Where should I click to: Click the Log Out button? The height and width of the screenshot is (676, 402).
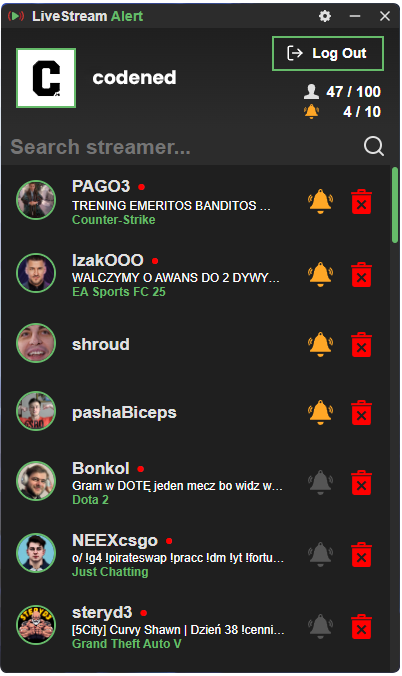coord(328,53)
